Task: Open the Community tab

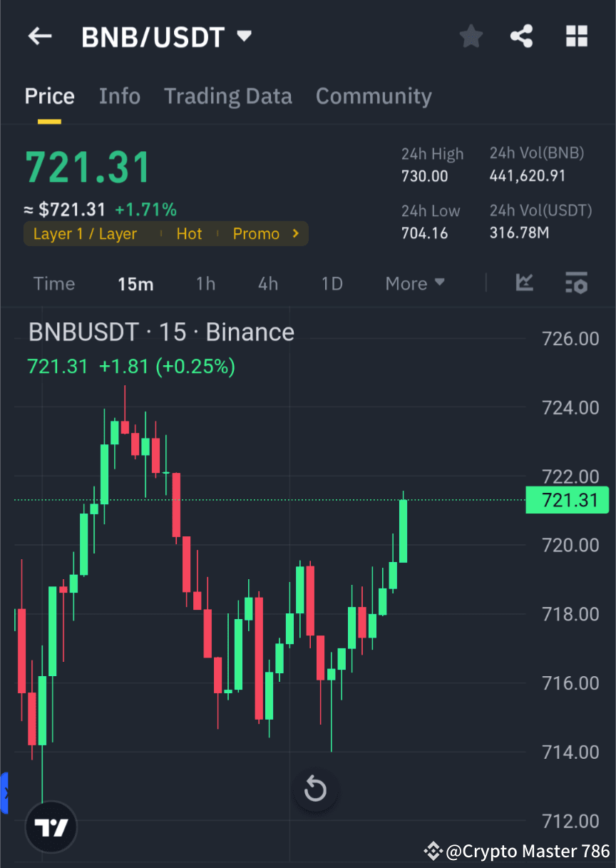Action: click(374, 96)
